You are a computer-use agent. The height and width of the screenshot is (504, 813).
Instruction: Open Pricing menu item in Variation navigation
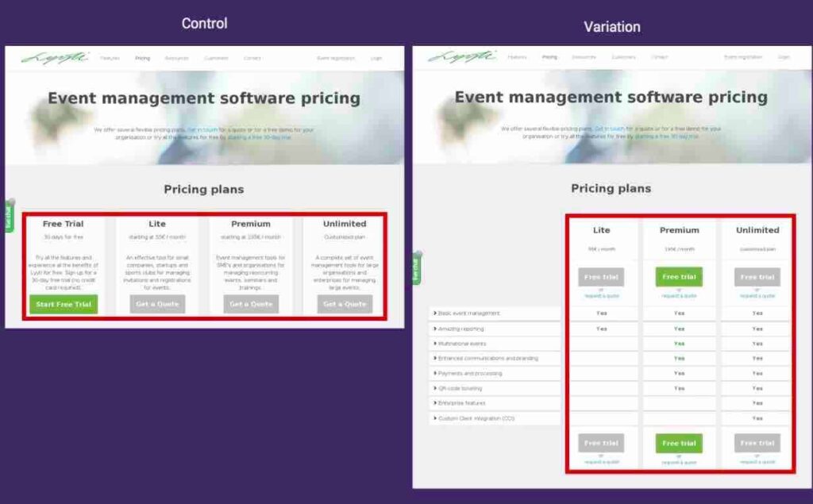pyautogui.click(x=549, y=57)
